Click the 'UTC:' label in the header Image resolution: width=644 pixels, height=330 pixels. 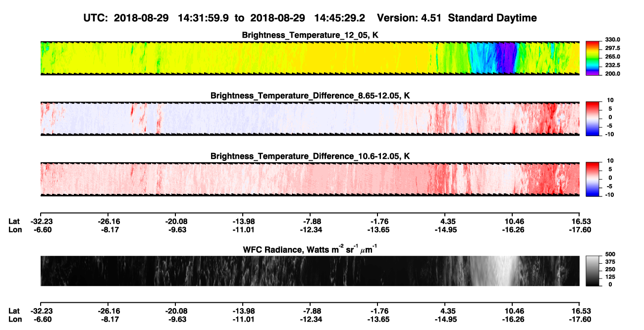[x=95, y=18]
